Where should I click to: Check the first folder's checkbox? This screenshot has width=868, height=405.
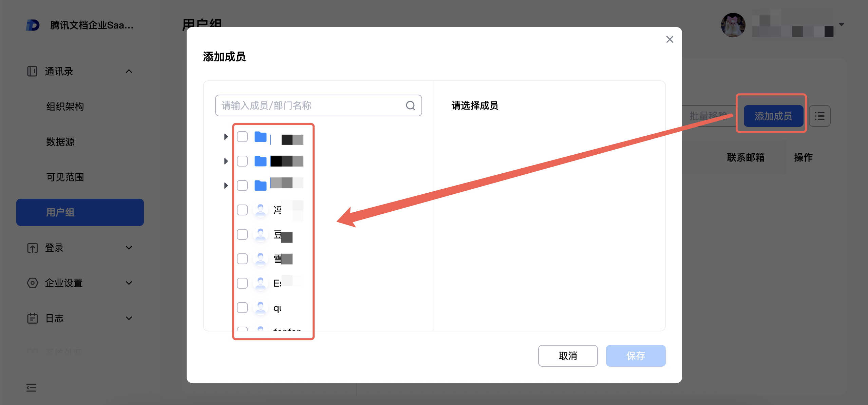(242, 137)
